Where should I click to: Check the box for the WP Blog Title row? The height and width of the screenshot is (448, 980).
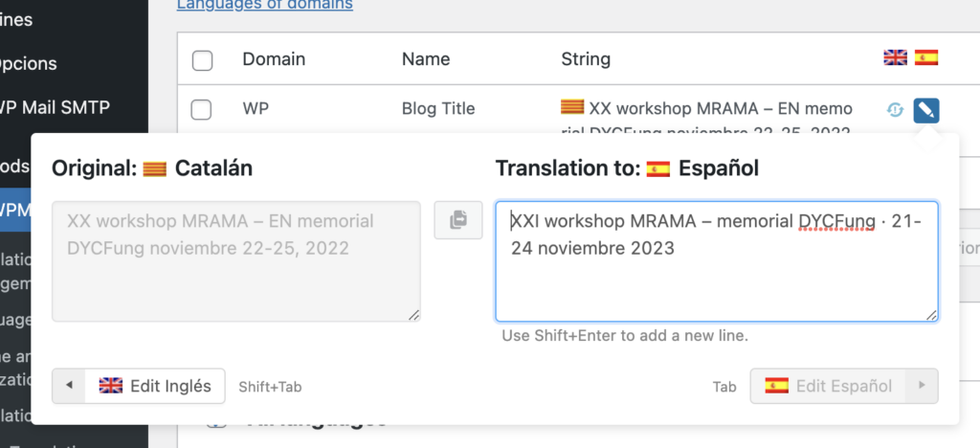pyautogui.click(x=202, y=110)
